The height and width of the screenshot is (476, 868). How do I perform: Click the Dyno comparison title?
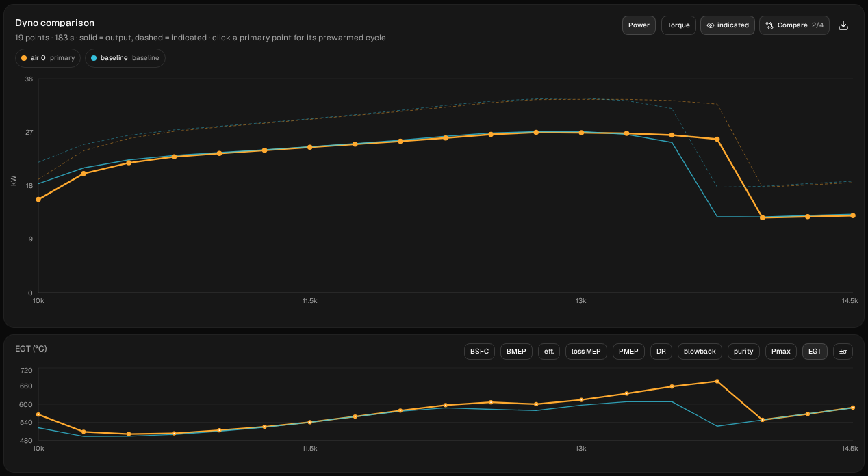[x=55, y=23]
